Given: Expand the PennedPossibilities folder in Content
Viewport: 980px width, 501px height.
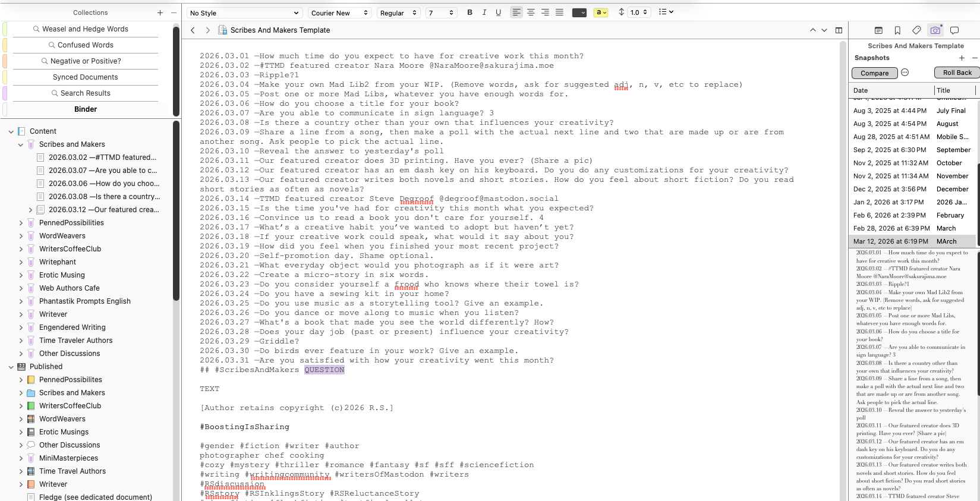Looking at the screenshot, I should click(x=21, y=223).
